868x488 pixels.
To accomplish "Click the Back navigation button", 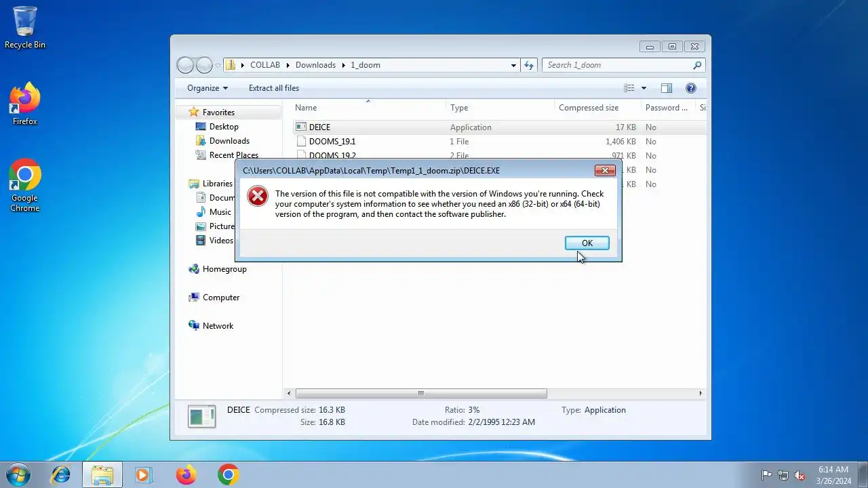I will (x=186, y=65).
